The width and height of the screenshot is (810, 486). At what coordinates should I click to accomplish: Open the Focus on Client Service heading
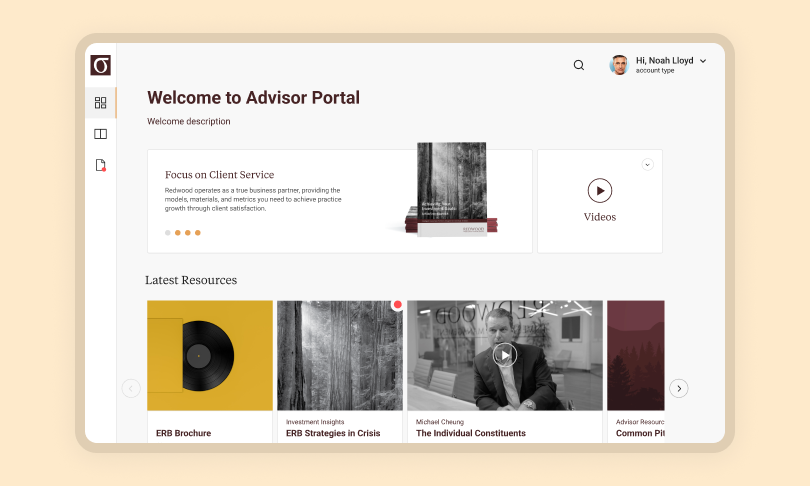tap(220, 175)
